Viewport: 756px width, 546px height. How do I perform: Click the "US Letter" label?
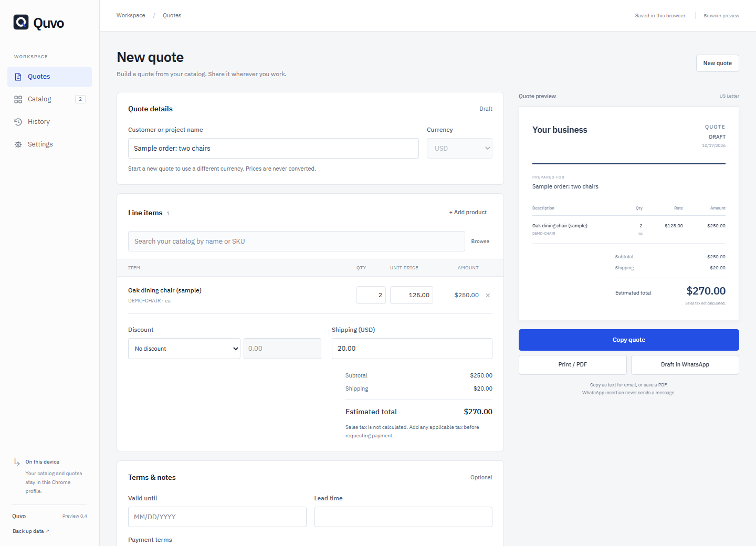[729, 96]
